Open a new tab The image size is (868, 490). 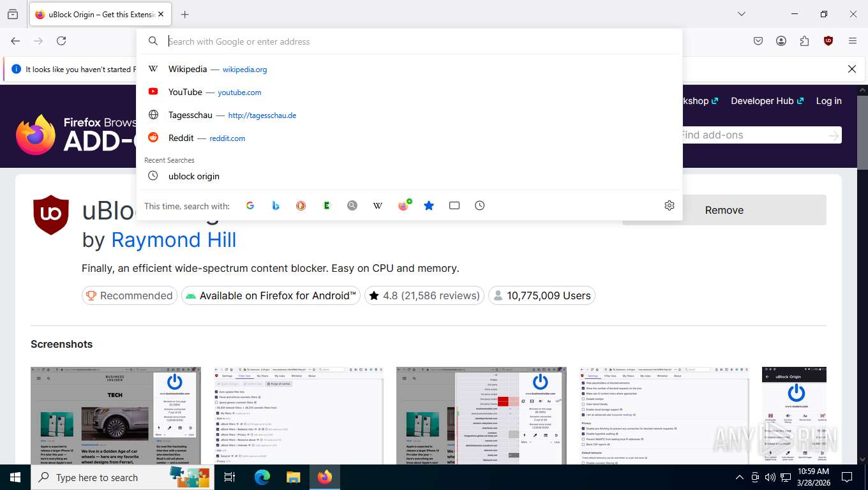pyautogui.click(x=184, y=14)
